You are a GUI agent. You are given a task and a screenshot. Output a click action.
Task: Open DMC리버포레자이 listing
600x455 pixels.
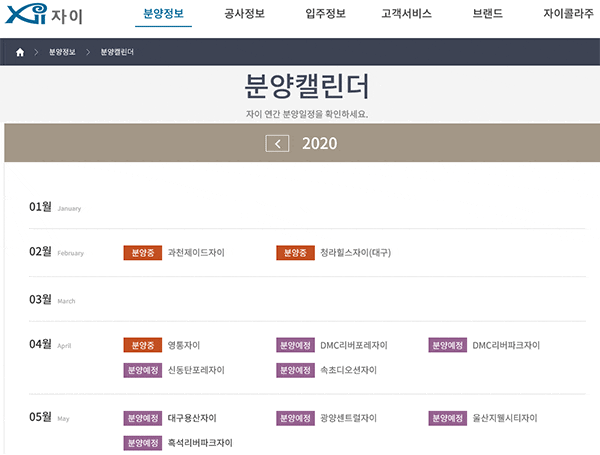tap(354, 345)
